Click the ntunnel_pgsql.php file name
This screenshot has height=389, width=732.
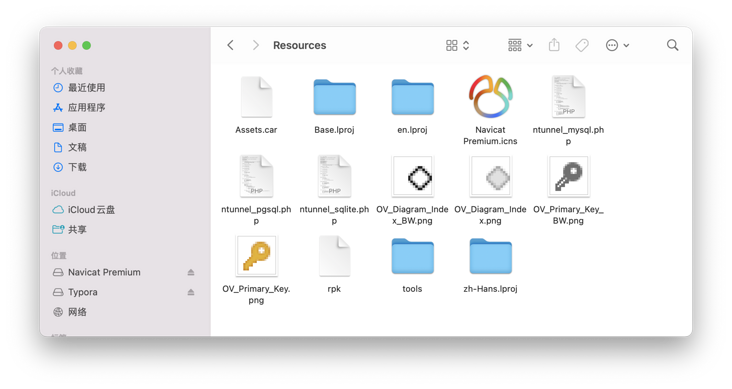tap(256, 215)
